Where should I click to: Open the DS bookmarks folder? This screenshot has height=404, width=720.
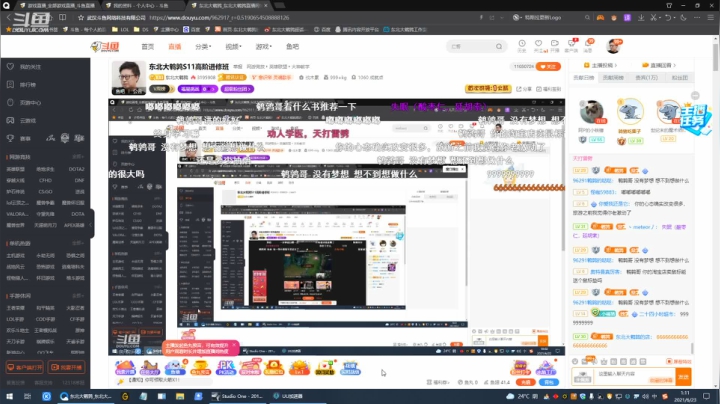click(x=141, y=29)
